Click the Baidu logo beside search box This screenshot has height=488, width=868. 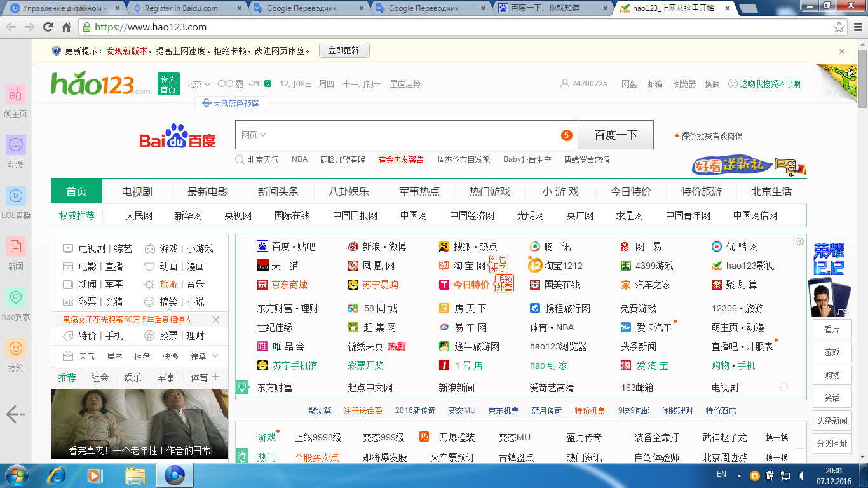[178, 136]
